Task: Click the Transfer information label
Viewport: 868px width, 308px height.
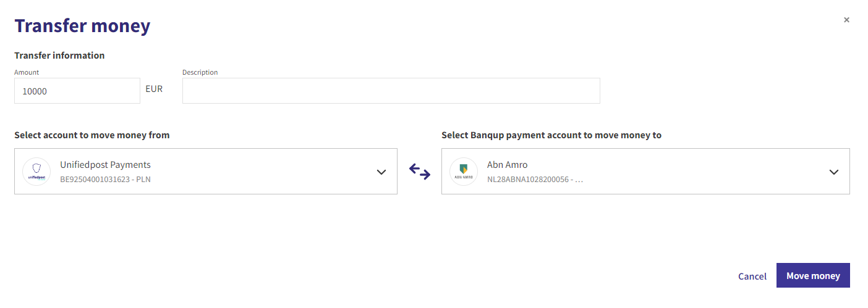Action: tap(59, 56)
